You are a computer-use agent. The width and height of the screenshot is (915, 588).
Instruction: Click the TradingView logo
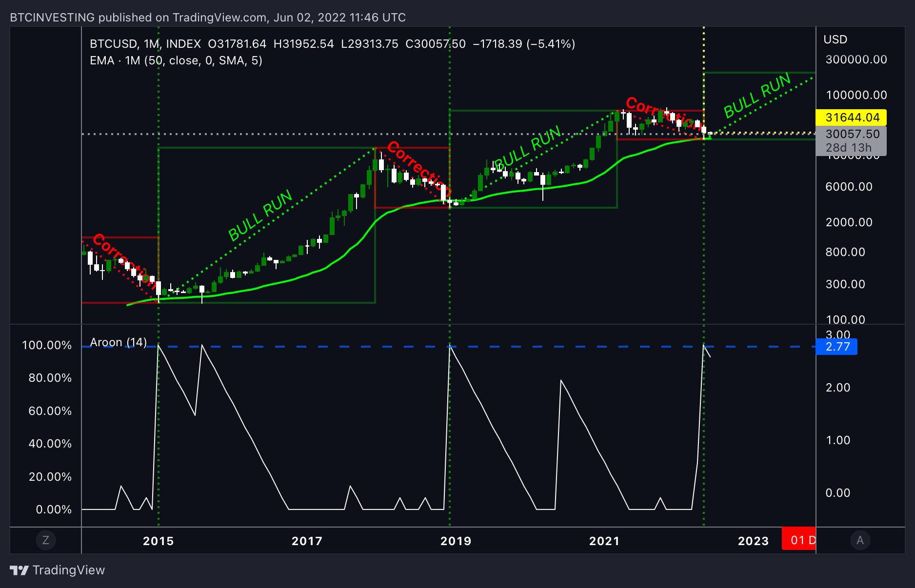click(x=58, y=570)
